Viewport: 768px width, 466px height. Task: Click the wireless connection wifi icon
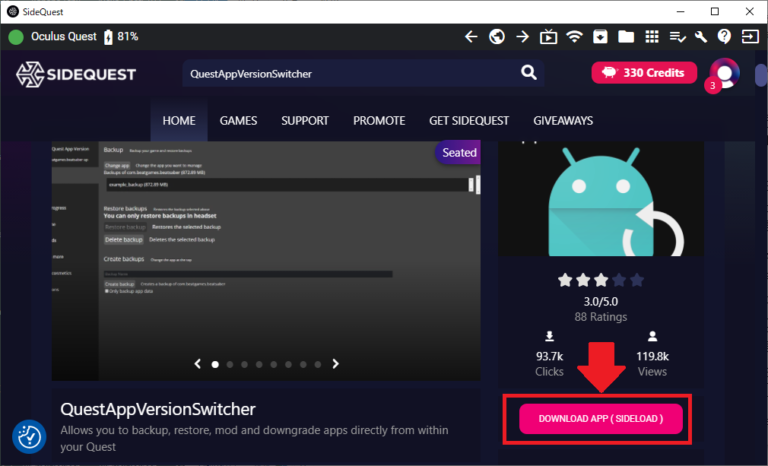574,37
